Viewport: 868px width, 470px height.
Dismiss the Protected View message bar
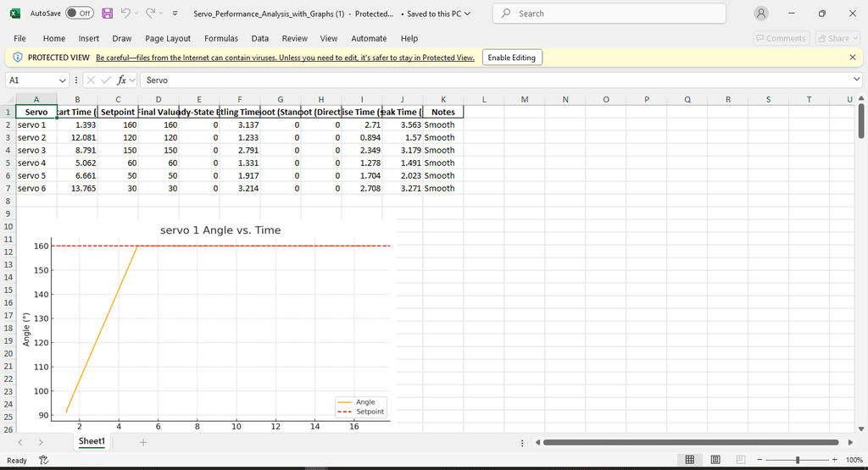(x=852, y=58)
